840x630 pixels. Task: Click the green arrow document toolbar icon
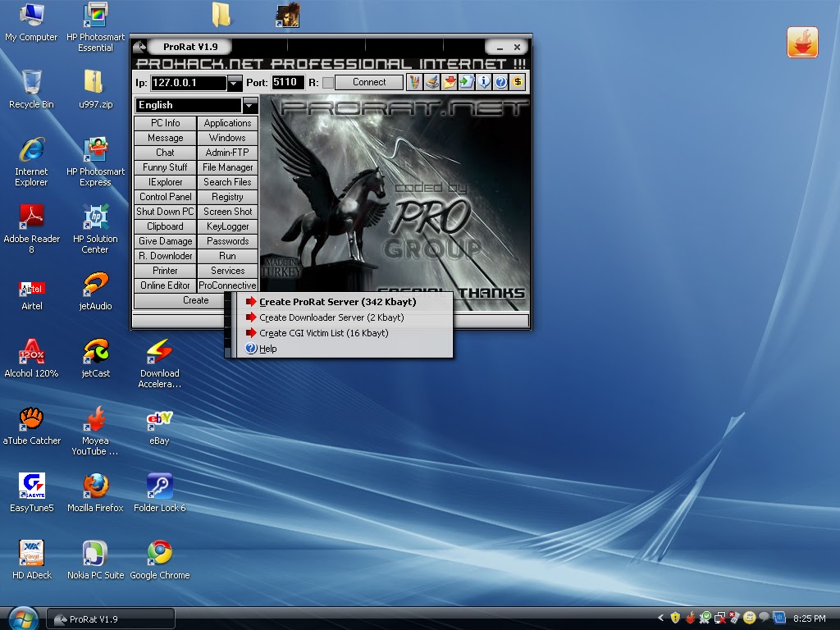tap(466, 82)
